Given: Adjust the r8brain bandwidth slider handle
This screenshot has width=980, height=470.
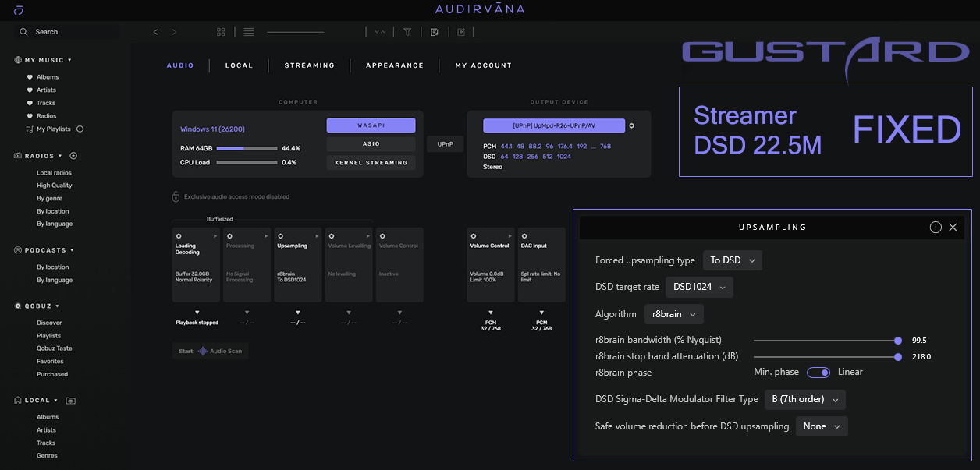Looking at the screenshot, I should tap(898, 341).
